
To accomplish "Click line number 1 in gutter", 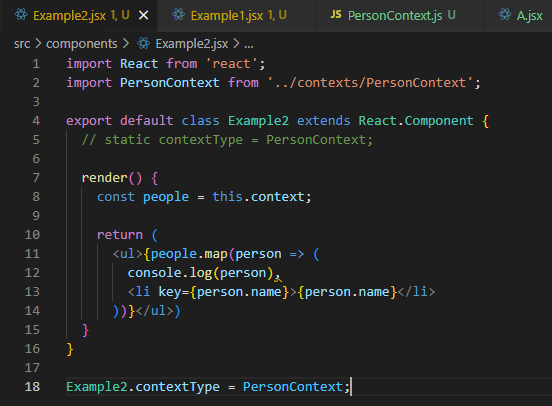I will pyautogui.click(x=36, y=64).
